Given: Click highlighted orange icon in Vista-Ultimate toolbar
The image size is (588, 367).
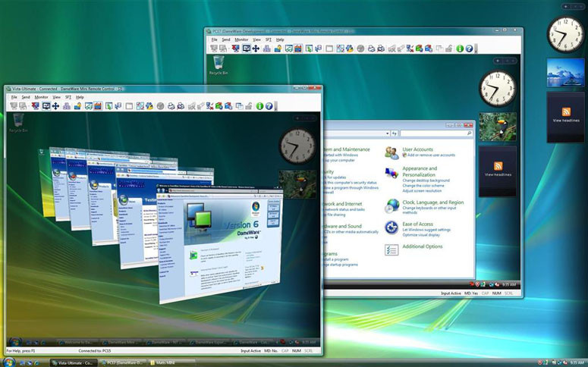Looking at the screenshot, I should coord(98,106).
